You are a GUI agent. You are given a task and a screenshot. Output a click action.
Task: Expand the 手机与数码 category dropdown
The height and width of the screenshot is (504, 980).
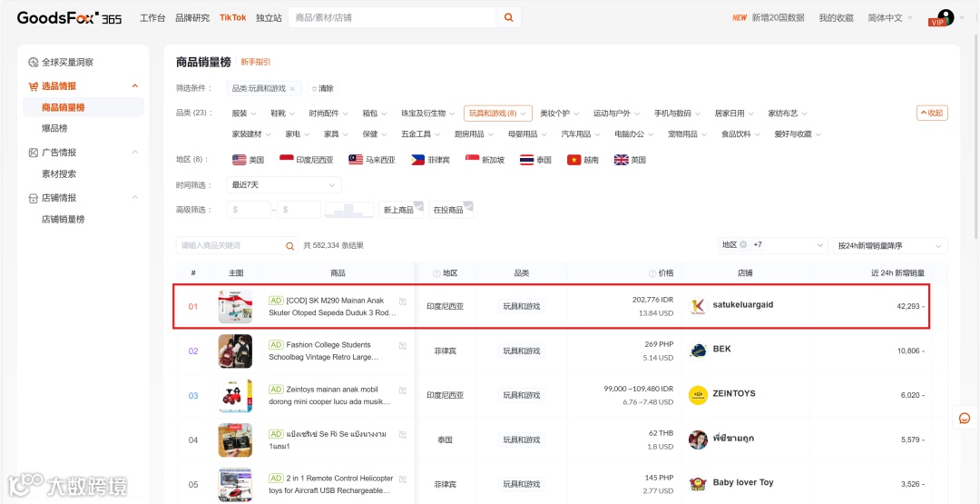click(x=677, y=114)
